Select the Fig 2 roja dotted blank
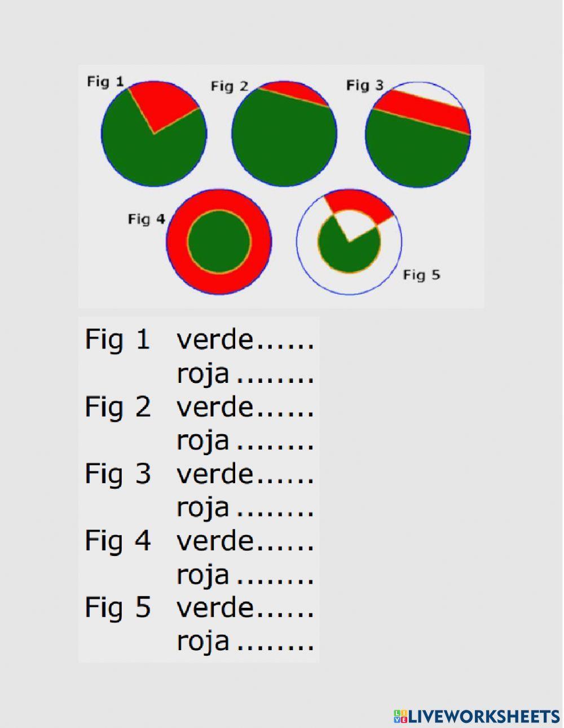The width and height of the screenshot is (564, 728). click(275, 442)
